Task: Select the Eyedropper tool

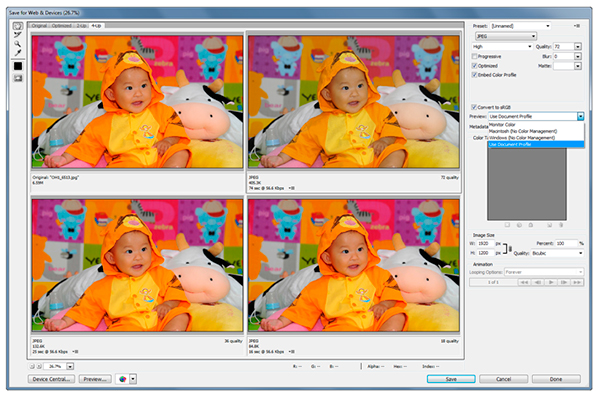Action: click(18, 52)
